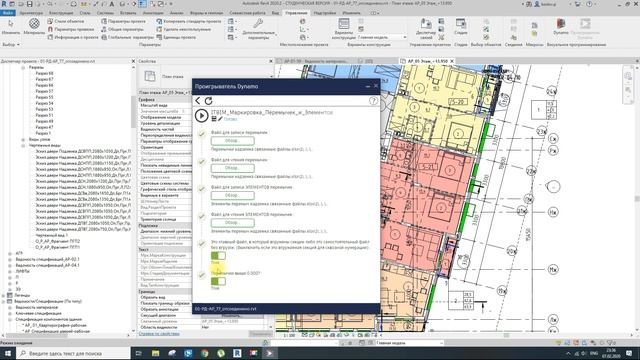
Task: Browse for 'Файл для записи перемычек'
Action: (x=233, y=141)
